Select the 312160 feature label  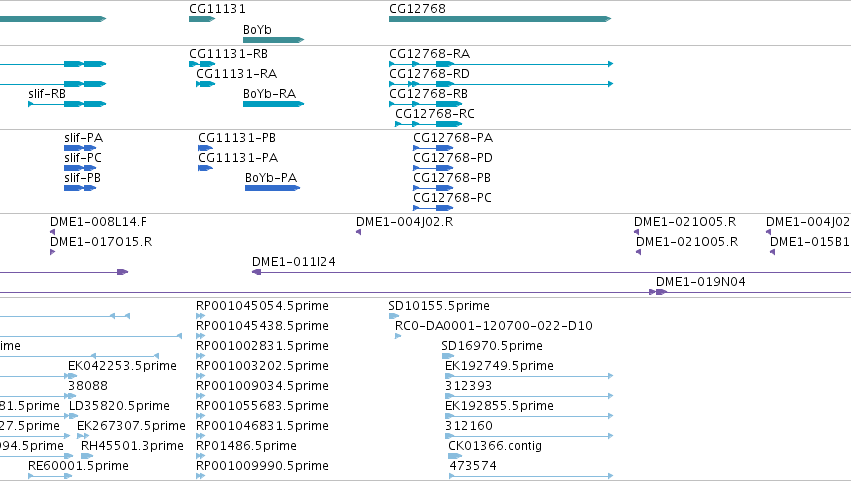point(469,427)
